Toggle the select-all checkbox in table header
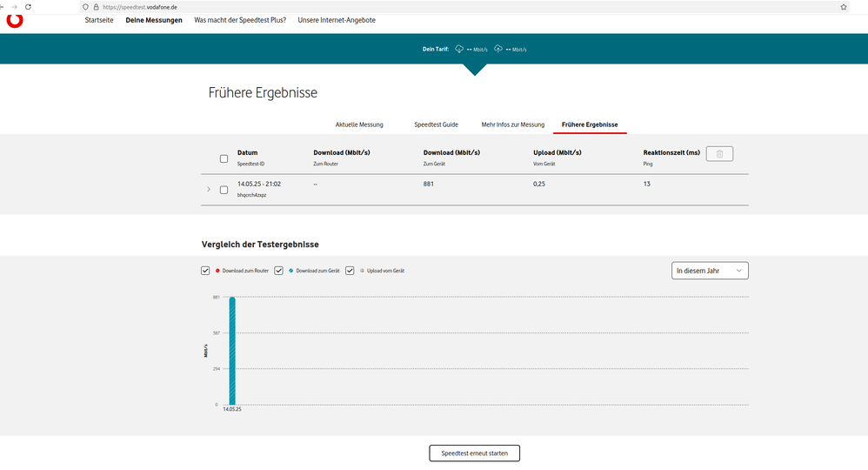 click(224, 158)
